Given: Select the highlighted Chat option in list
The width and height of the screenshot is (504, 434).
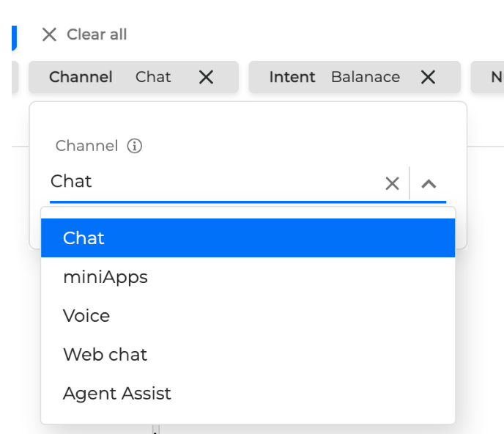Looking at the screenshot, I should pos(248,238).
